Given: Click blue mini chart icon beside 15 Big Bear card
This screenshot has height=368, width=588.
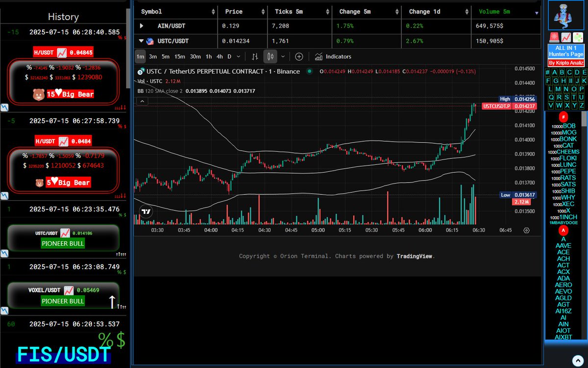Looking at the screenshot, I should [4, 107].
